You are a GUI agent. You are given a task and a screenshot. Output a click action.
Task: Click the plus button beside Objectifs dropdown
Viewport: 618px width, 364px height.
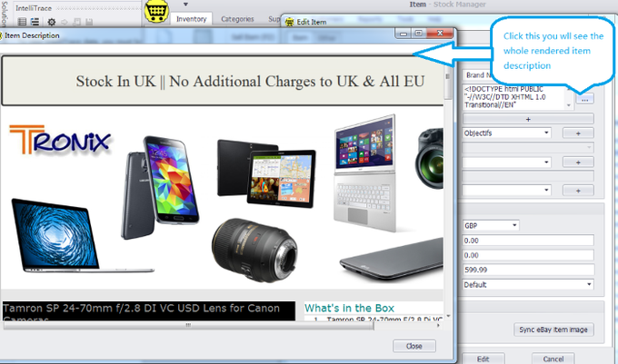pos(578,133)
